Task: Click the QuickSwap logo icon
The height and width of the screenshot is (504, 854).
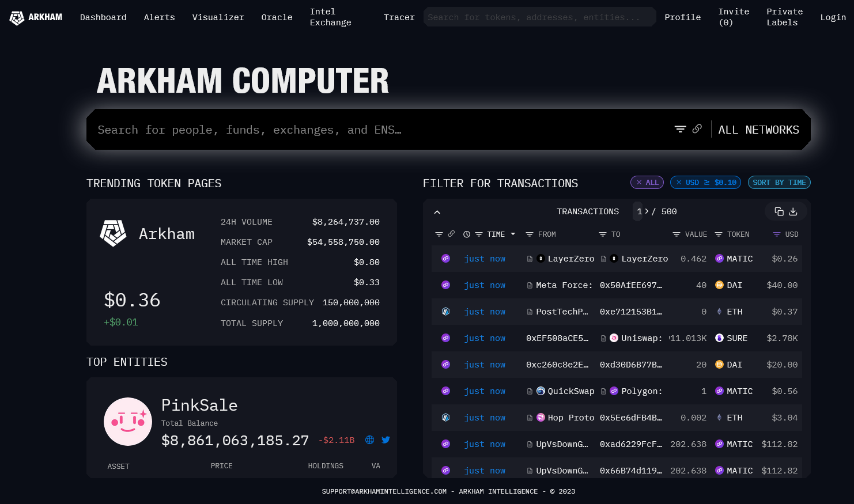Action: [541, 391]
